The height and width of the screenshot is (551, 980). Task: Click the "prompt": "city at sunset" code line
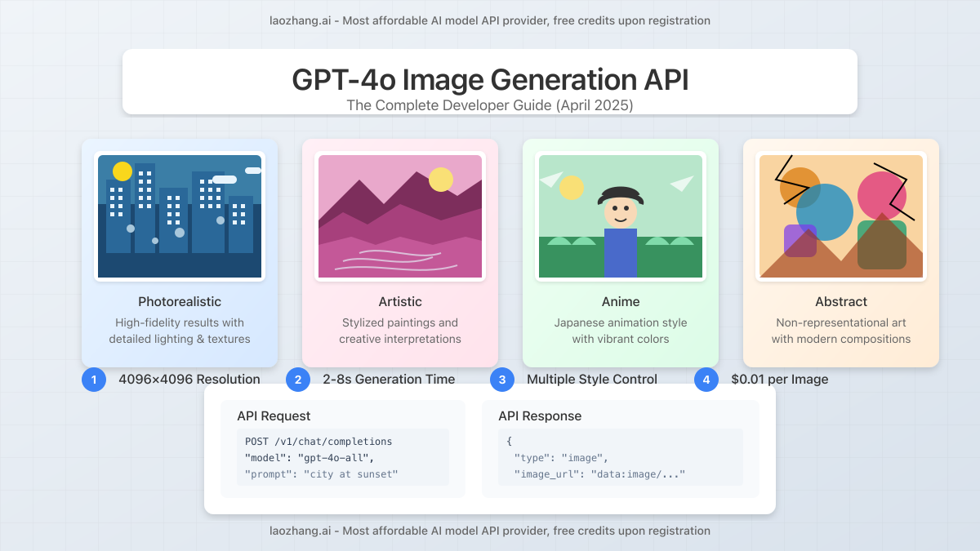(x=321, y=473)
